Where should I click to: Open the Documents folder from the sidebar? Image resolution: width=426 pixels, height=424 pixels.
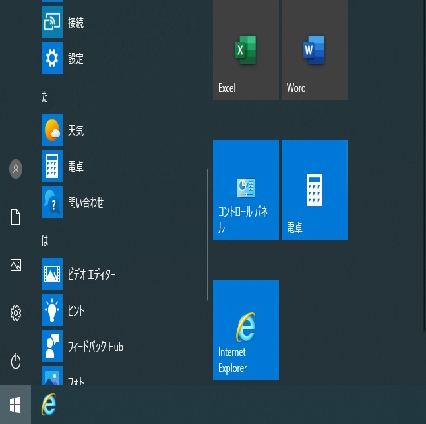click(15, 217)
